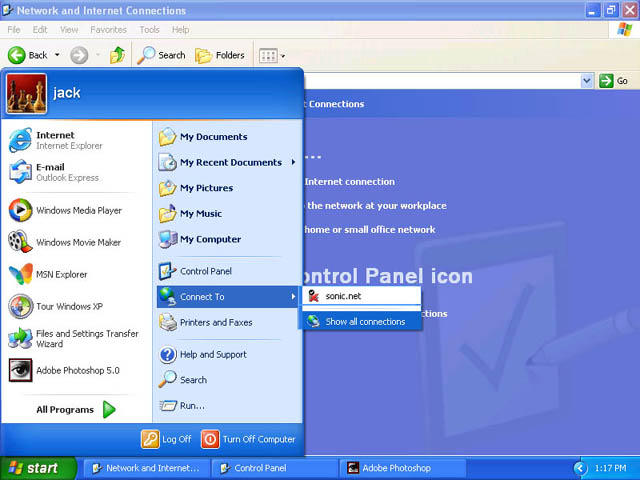The image size is (640, 480).
Task: Click Search in the Explorer toolbar
Action: pyautogui.click(x=161, y=55)
